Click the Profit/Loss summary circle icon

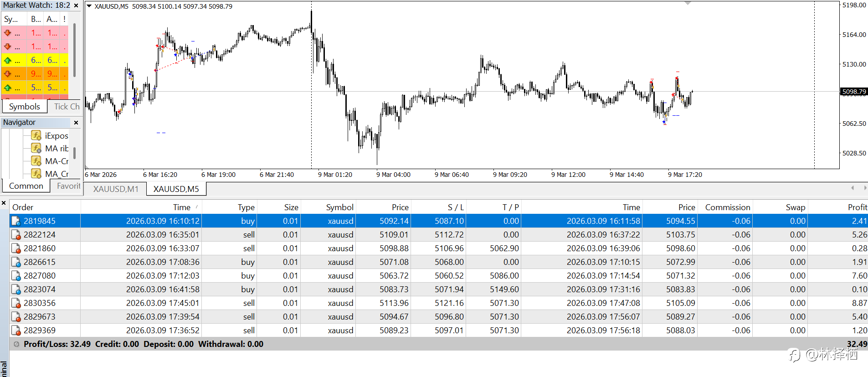click(x=16, y=344)
